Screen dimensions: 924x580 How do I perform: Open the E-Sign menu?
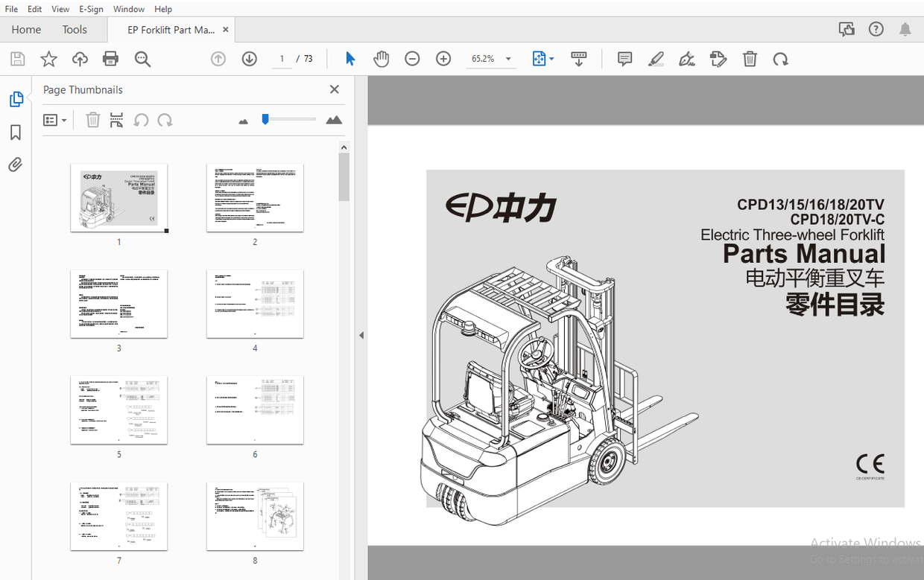point(91,9)
